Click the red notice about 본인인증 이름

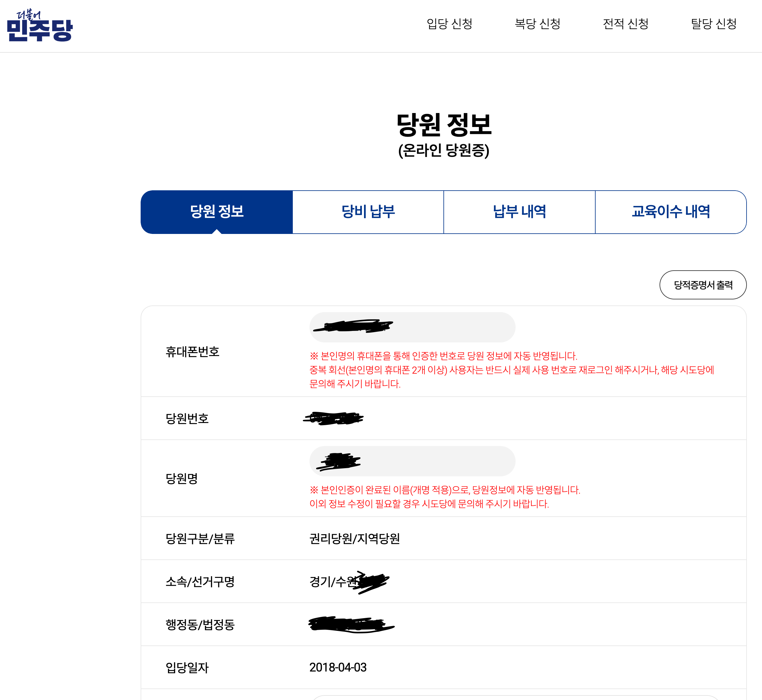coord(445,497)
